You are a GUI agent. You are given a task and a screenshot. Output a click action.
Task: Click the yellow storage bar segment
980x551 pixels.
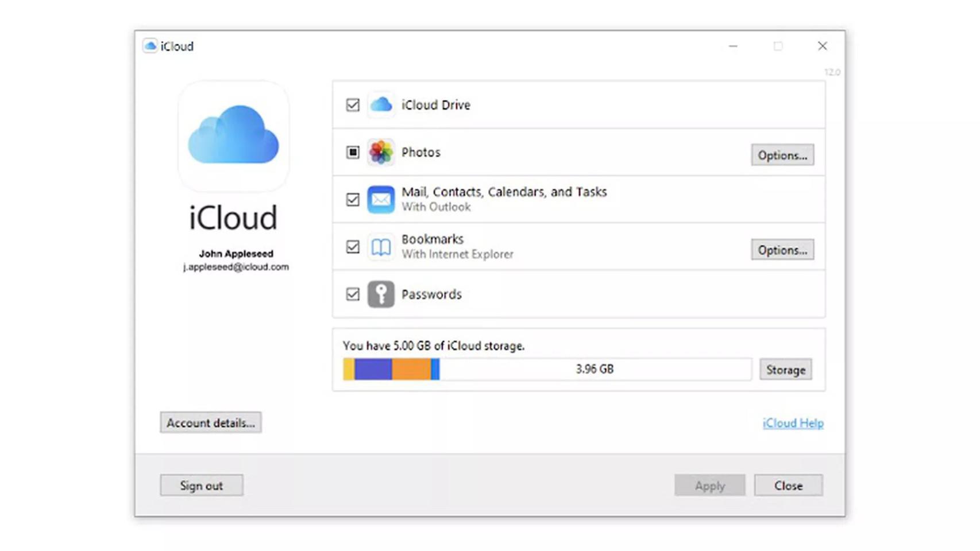coord(349,369)
